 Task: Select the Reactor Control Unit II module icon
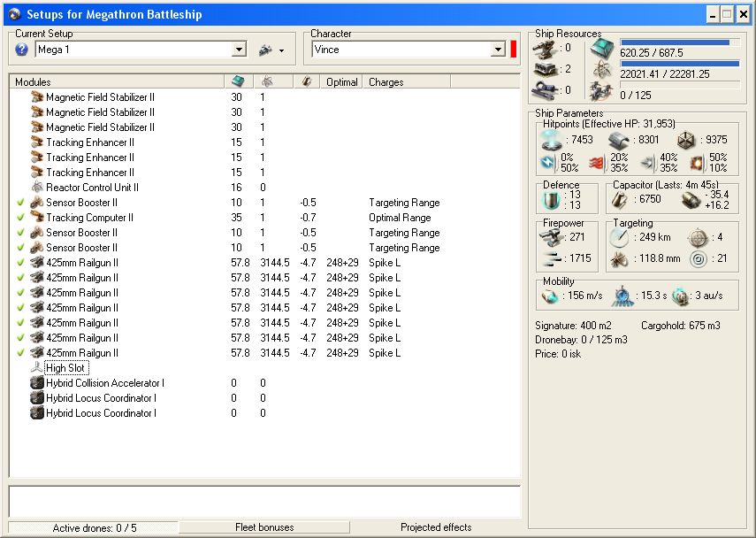click(37, 188)
